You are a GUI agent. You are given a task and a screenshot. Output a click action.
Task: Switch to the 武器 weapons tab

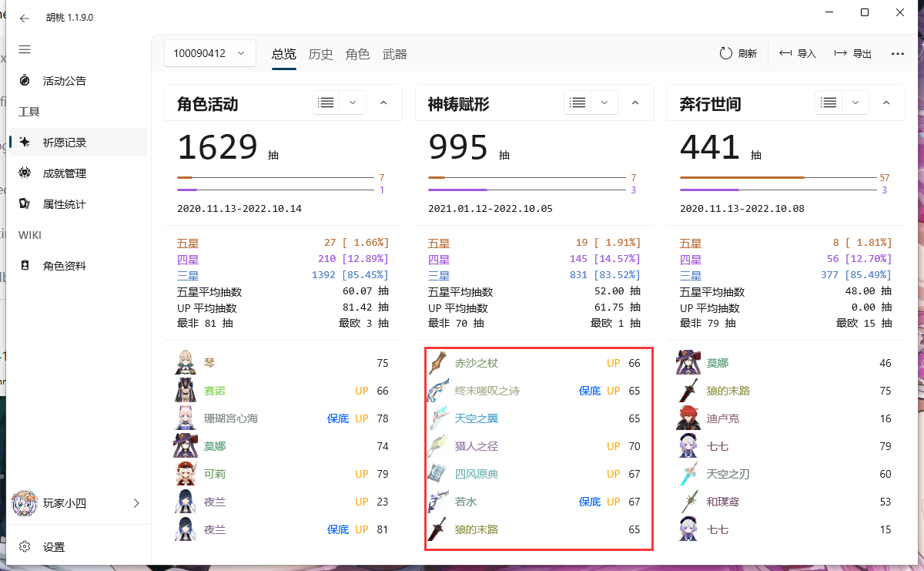pyautogui.click(x=394, y=54)
